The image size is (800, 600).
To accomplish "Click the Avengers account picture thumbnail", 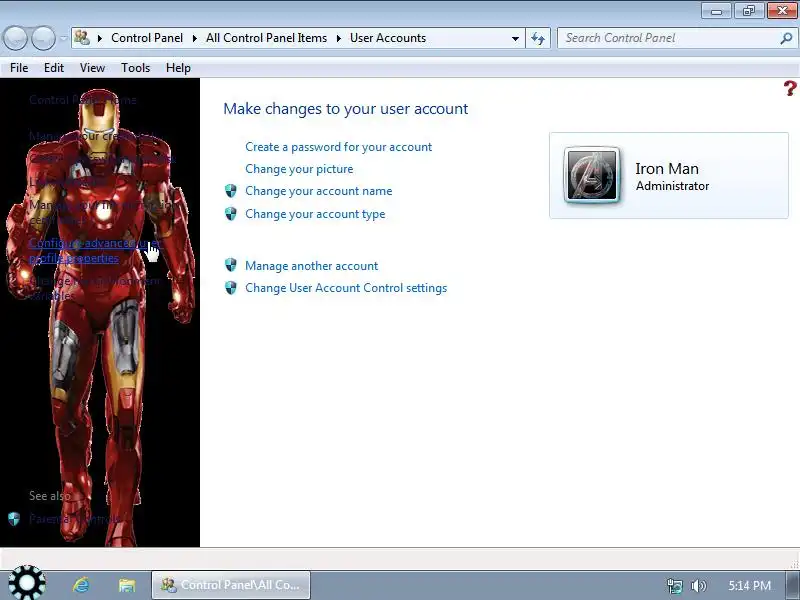I will click(x=592, y=175).
